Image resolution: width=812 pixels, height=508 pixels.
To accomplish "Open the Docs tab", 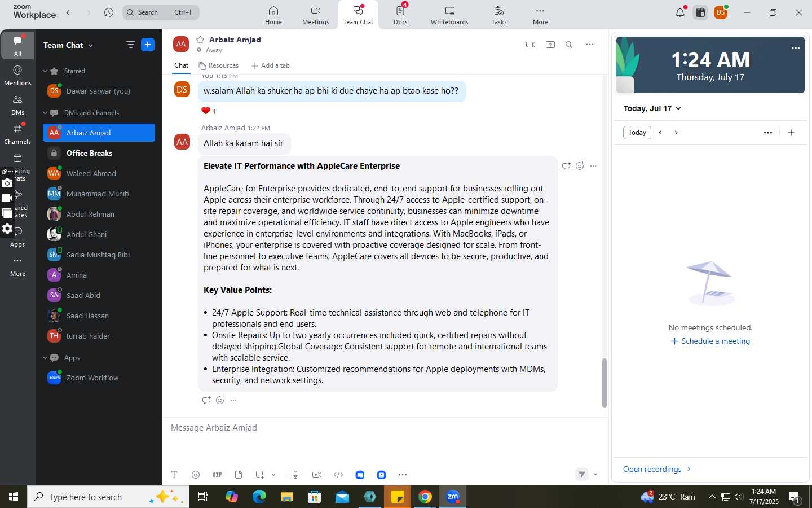I will pos(401,15).
